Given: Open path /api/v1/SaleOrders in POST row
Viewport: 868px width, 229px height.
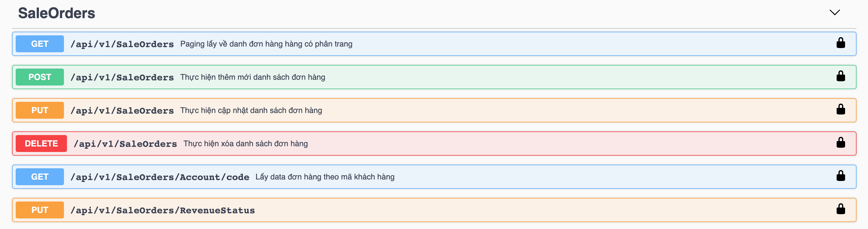Looking at the screenshot, I should pyautogui.click(x=122, y=77).
